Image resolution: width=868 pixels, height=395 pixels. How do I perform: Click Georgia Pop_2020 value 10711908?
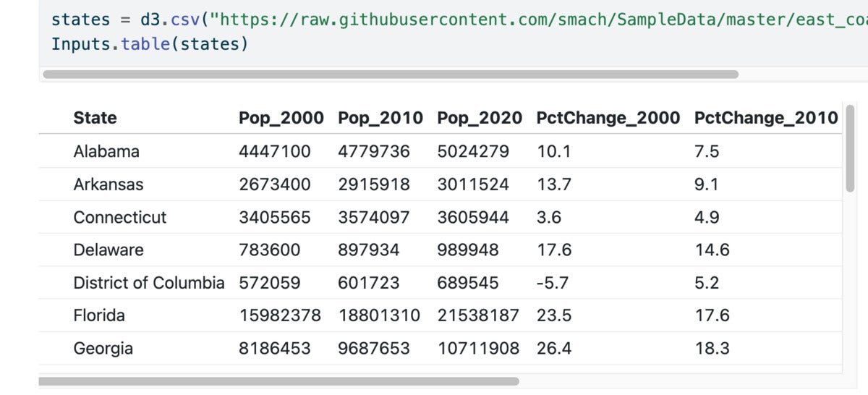478,348
